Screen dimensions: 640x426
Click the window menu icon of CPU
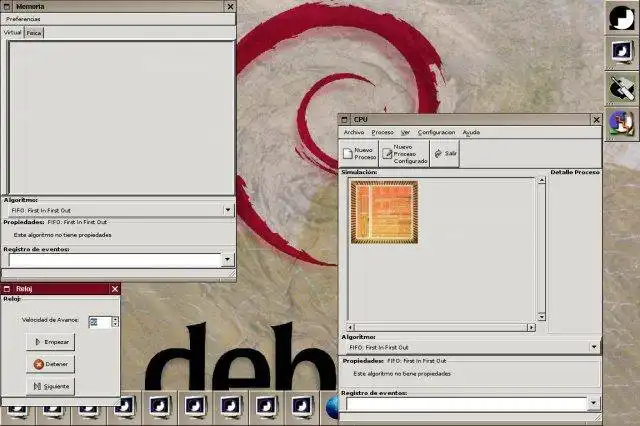pyautogui.click(x=344, y=120)
